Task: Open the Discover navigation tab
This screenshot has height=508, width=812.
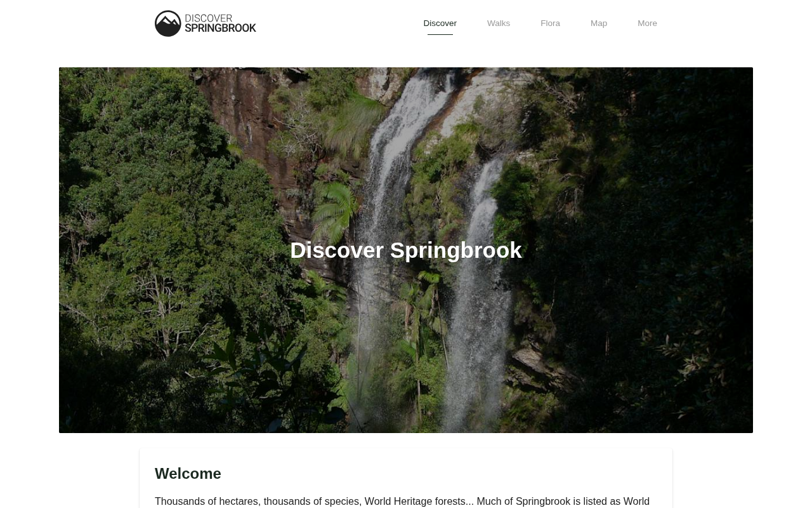Action: click(440, 23)
